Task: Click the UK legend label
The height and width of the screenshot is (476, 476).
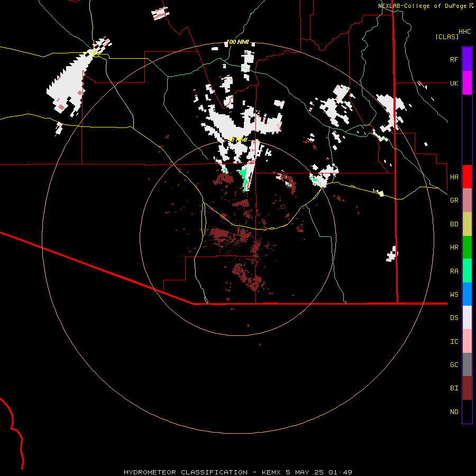Action: [454, 83]
